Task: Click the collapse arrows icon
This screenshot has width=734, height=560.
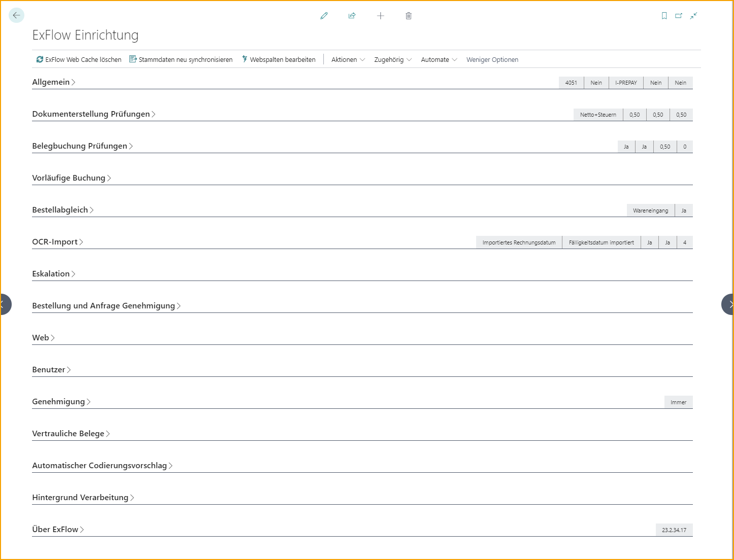Action: pos(693,16)
